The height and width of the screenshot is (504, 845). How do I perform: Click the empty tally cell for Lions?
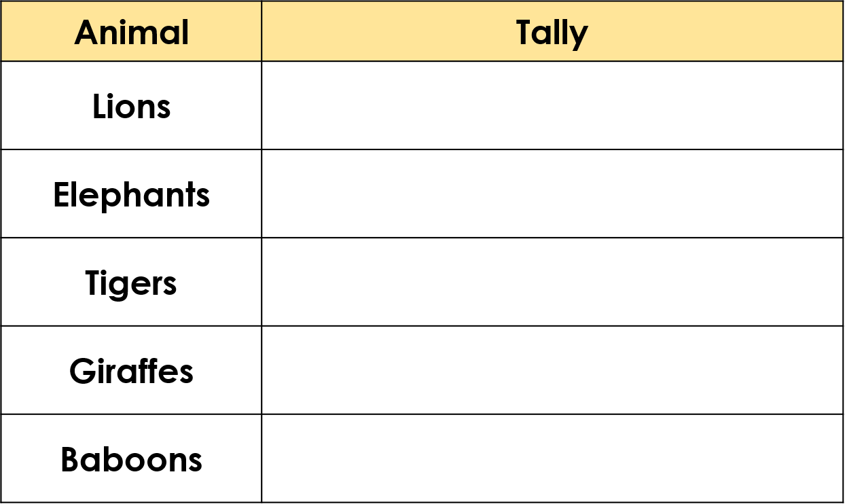[x=552, y=105]
